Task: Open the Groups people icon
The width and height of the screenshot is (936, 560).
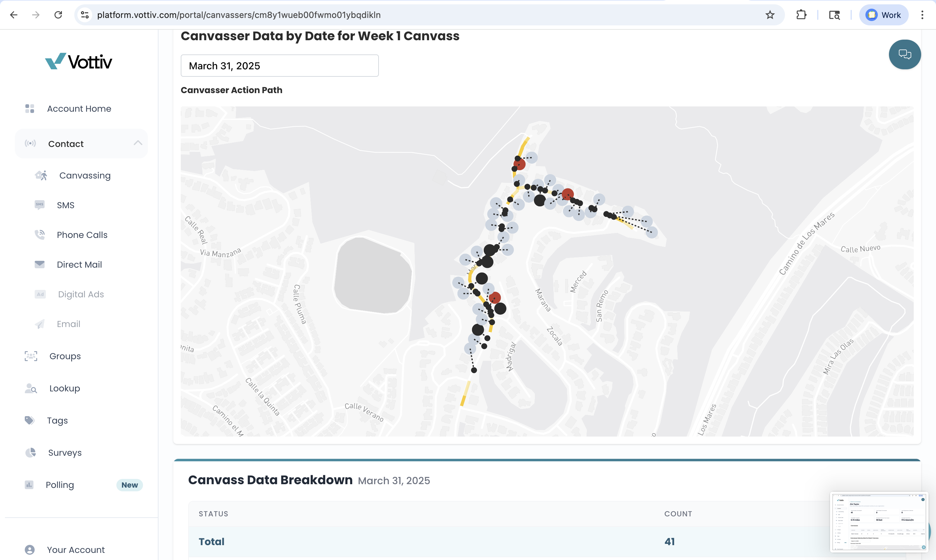Action: [30, 356]
